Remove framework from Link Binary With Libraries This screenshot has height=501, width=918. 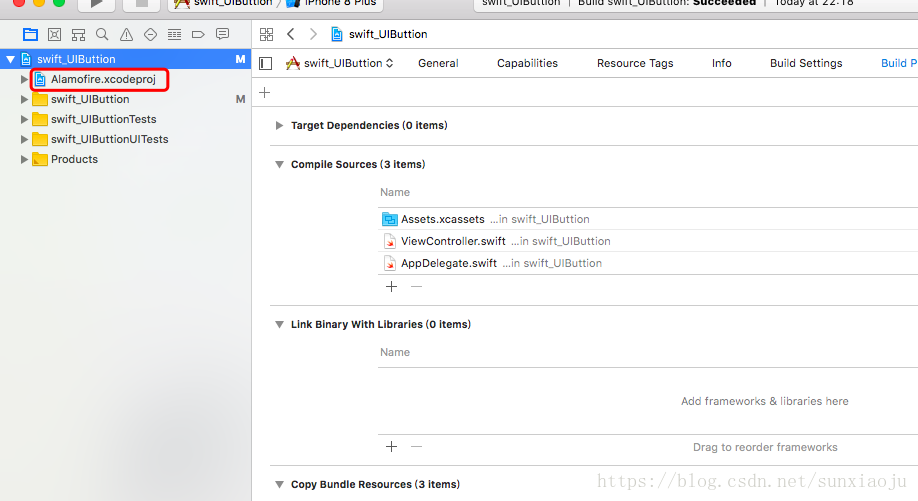416,447
